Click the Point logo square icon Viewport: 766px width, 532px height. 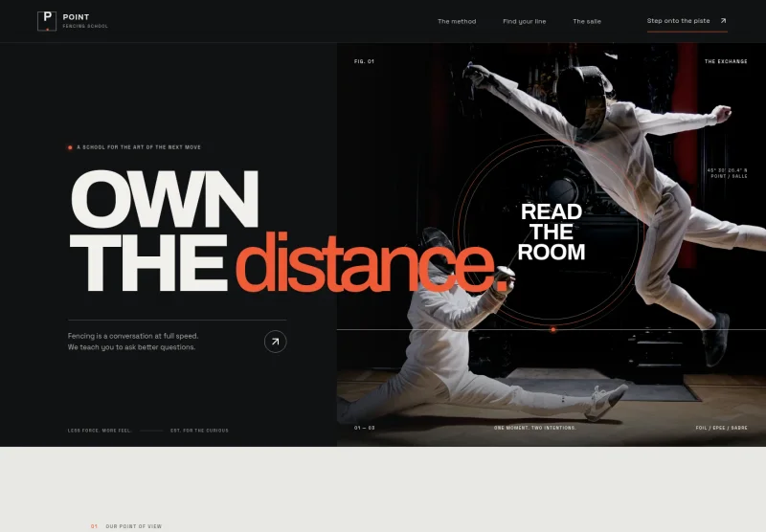[x=47, y=21]
